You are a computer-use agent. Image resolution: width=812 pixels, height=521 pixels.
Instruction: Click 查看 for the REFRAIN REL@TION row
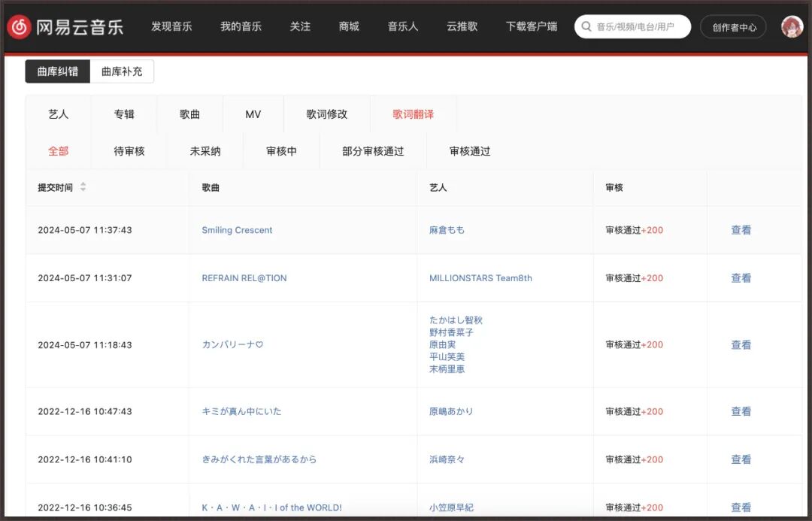coord(741,278)
